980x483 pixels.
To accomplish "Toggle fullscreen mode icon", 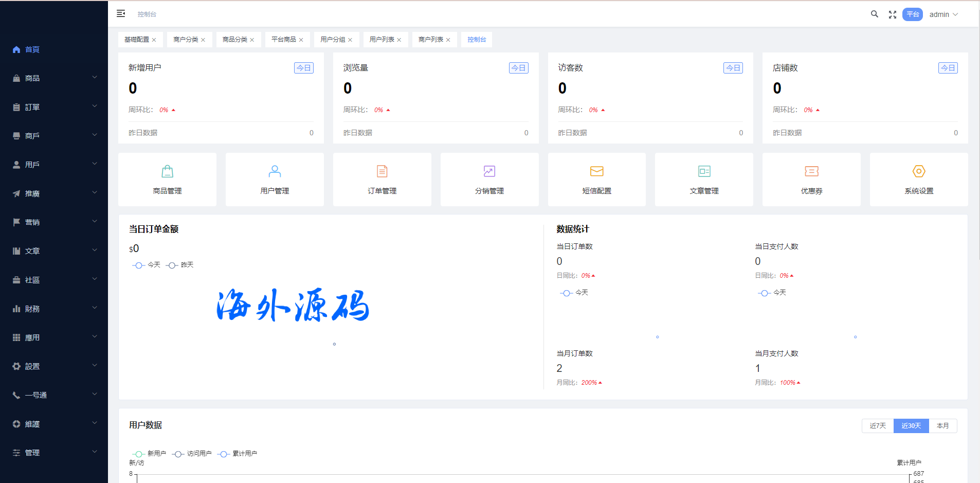I will click(893, 14).
